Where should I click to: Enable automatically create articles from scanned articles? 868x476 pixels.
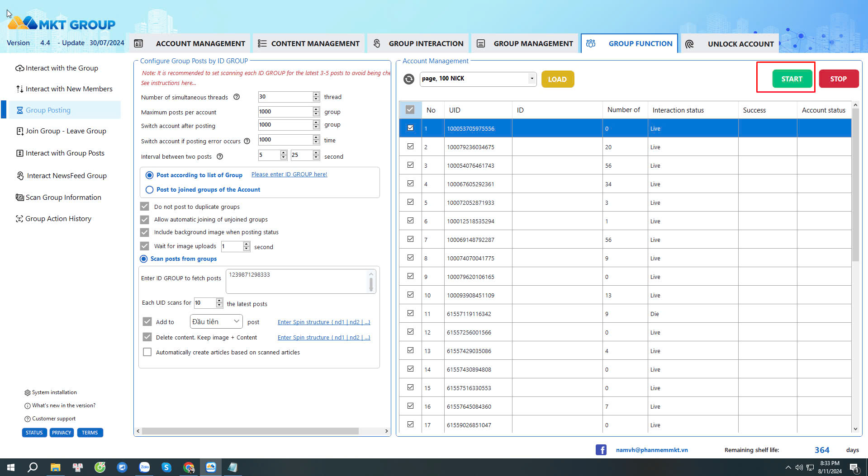(x=147, y=352)
